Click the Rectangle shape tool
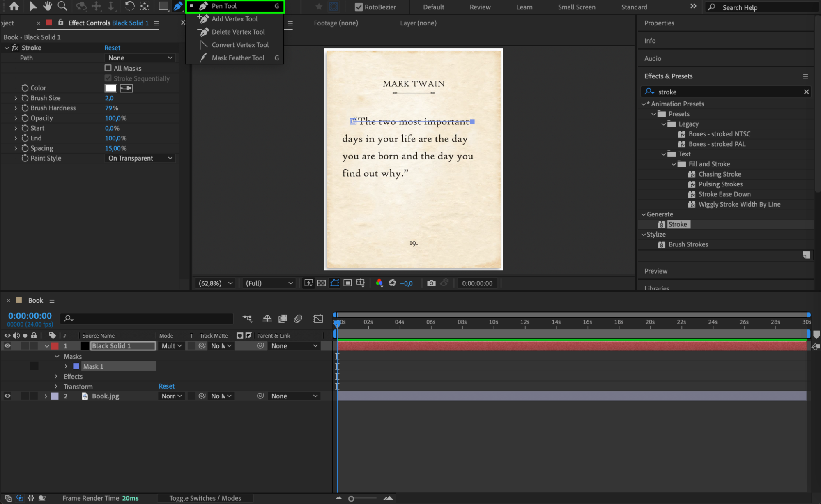The height and width of the screenshot is (504, 821). coord(163,6)
